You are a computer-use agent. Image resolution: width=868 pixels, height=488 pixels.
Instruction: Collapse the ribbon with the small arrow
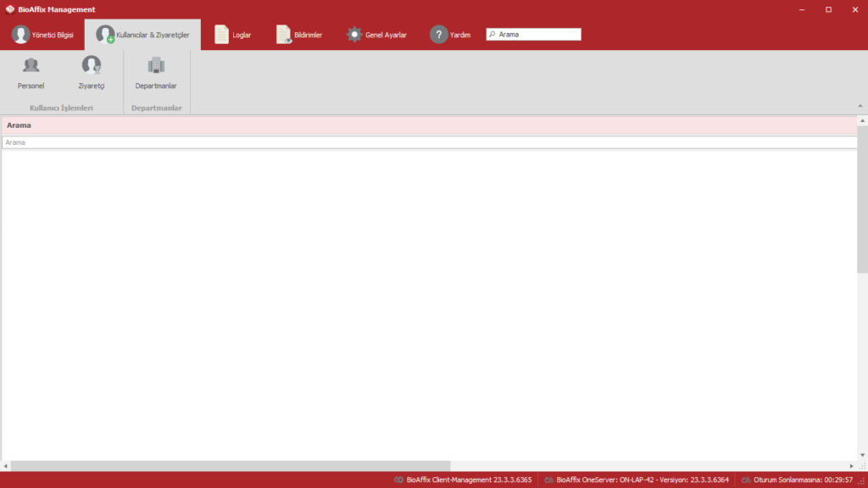click(860, 106)
